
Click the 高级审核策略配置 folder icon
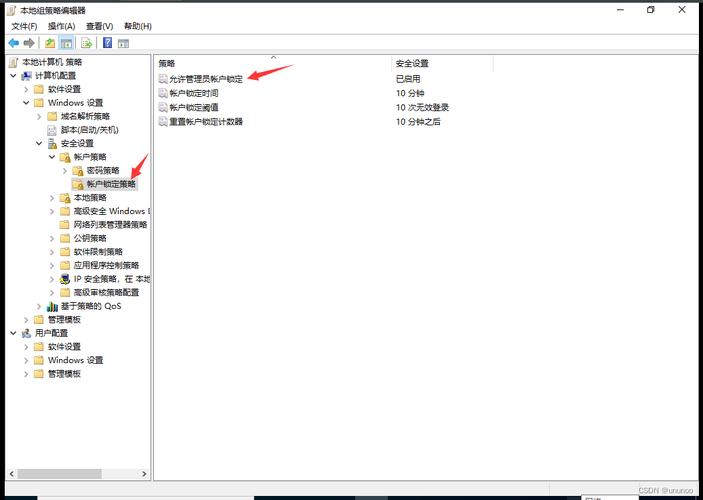pyautogui.click(x=65, y=292)
